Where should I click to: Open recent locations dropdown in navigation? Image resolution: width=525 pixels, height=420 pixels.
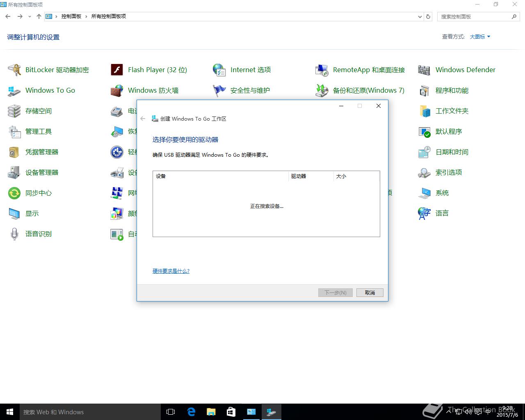(30, 16)
